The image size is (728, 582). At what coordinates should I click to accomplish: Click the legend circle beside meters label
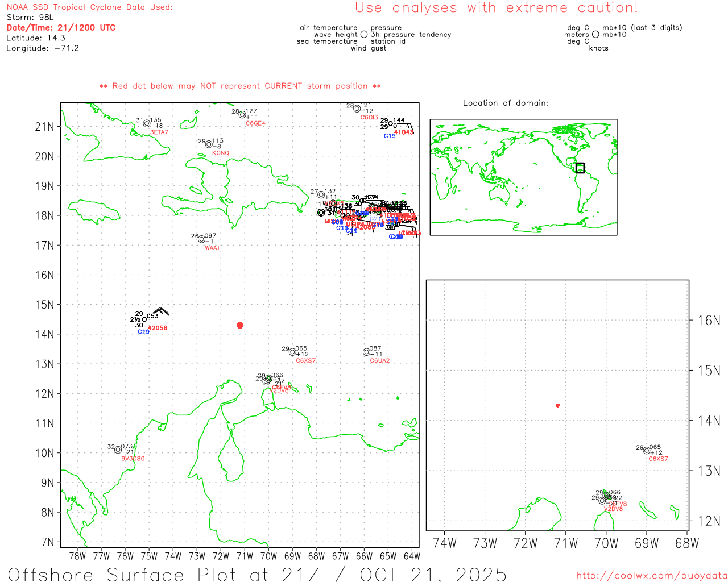595,35
